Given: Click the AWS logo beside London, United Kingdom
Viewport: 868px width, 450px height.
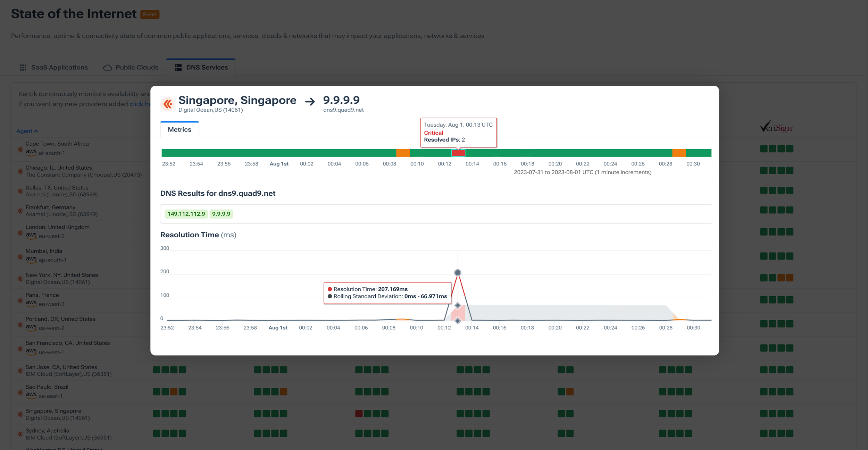Looking at the screenshot, I should (x=31, y=235).
